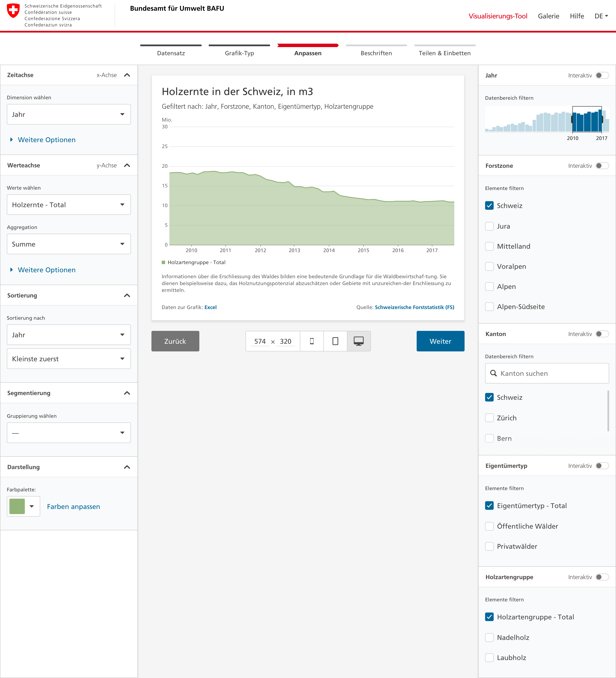Select the tablet preview icon
This screenshot has height=678, width=616.
[335, 341]
